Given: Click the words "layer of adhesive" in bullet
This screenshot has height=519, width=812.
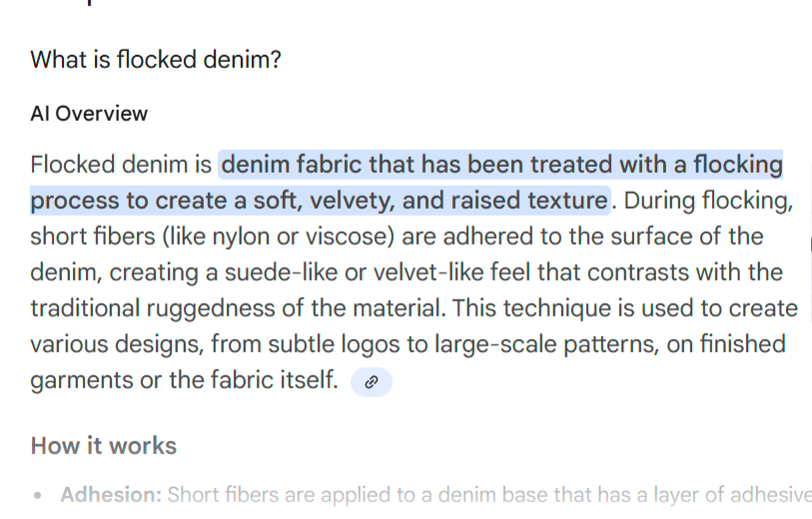Looking at the screenshot, I should click(x=737, y=495).
